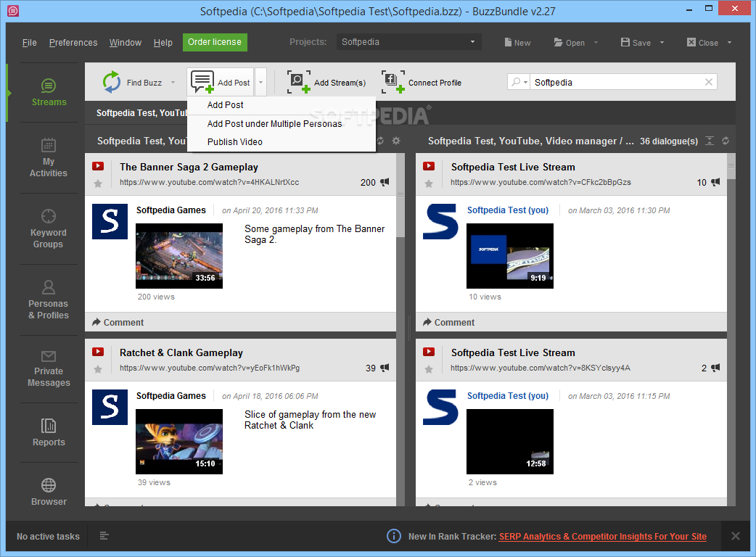
Task: Open the Preferences menu
Action: tap(73, 42)
